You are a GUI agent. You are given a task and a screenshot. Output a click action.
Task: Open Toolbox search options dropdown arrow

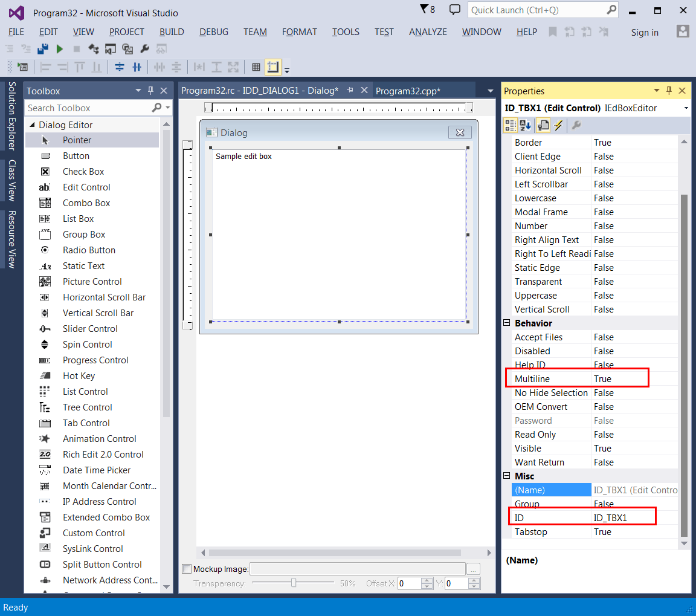click(168, 108)
